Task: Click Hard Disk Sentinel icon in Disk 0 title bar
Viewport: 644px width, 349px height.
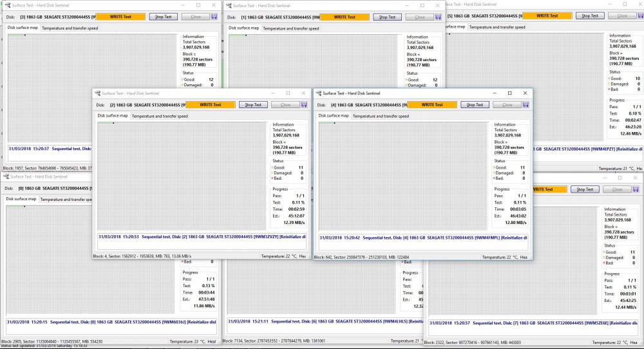Action: pyautogui.click(x=6, y=176)
